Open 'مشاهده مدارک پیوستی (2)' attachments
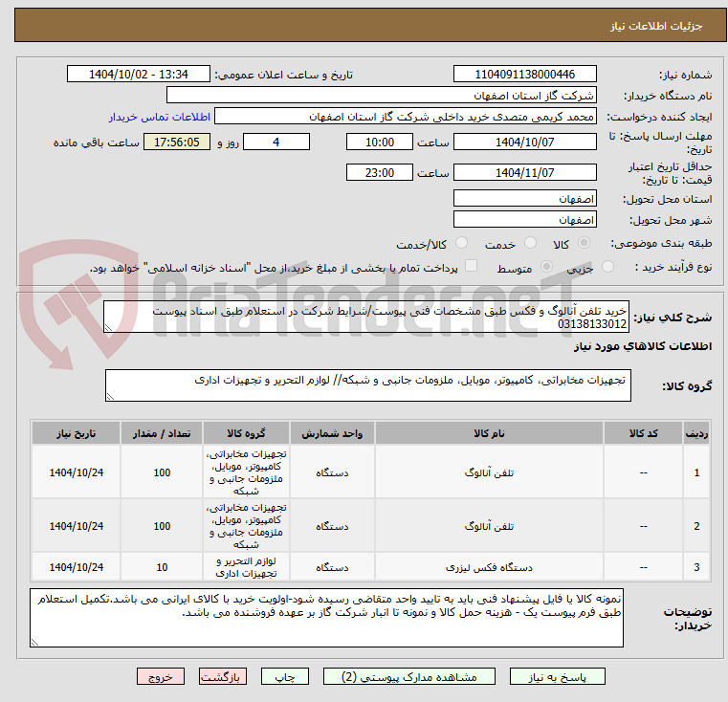This screenshot has width=728, height=702. [409, 676]
